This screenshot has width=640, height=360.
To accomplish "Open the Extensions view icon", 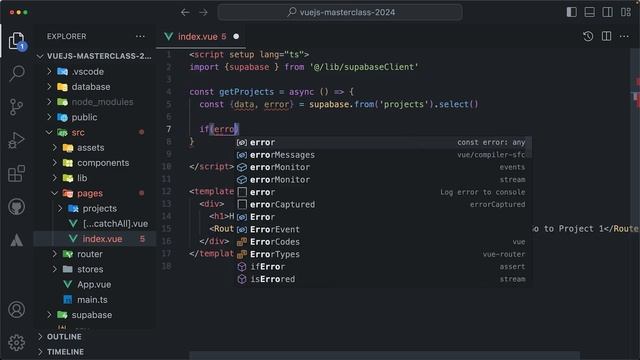I will coord(17,173).
